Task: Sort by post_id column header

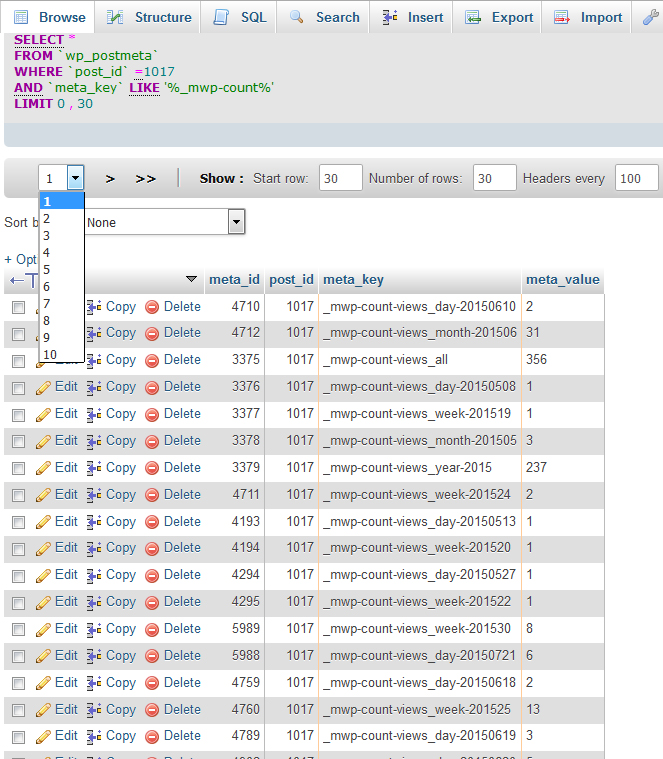Action: (x=291, y=279)
